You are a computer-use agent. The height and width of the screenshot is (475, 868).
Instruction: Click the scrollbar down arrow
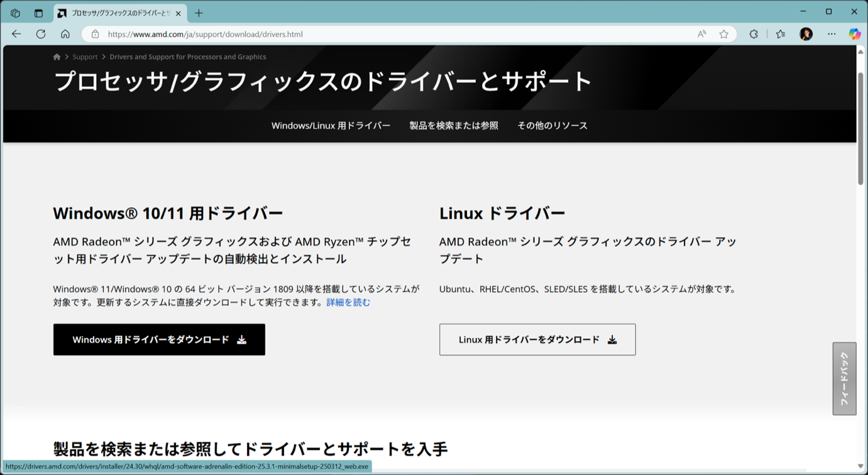point(860,466)
